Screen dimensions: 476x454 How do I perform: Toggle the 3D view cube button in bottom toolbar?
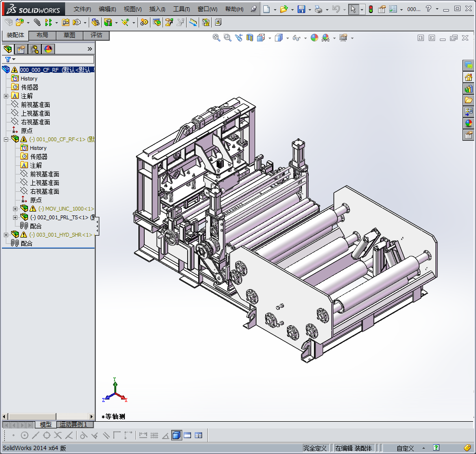coord(176,435)
